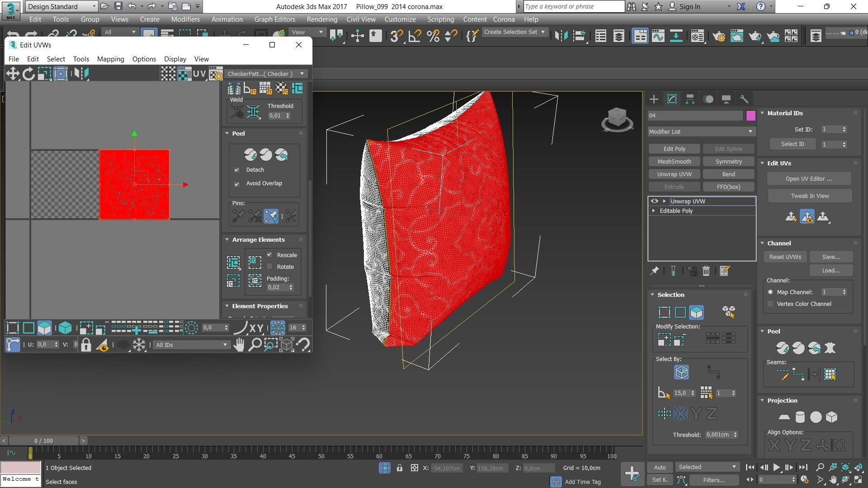The image size is (868, 488).
Task: Click the Select and Move tool in main toolbar
Action: (357, 36)
